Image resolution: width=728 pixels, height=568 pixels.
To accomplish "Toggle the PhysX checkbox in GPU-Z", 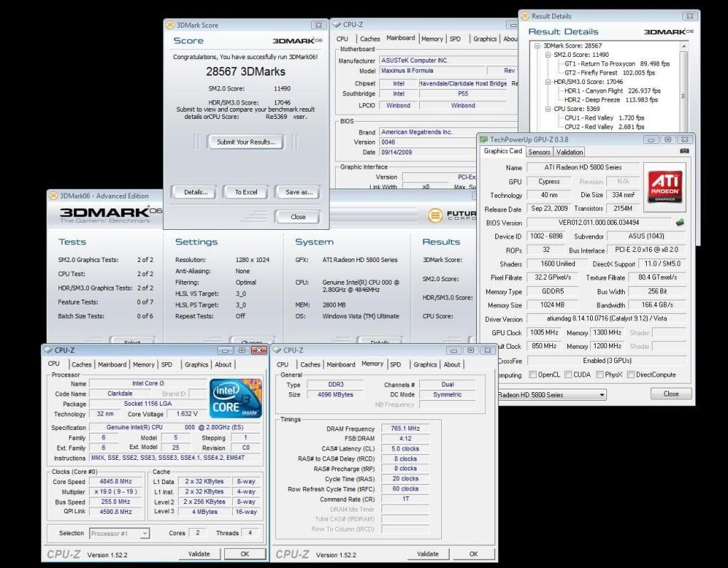I will (x=600, y=374).
